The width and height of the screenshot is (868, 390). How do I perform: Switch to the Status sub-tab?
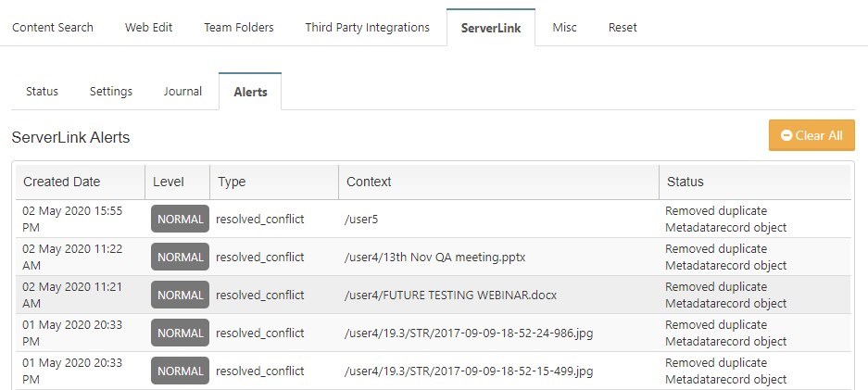tap(42, 92)
